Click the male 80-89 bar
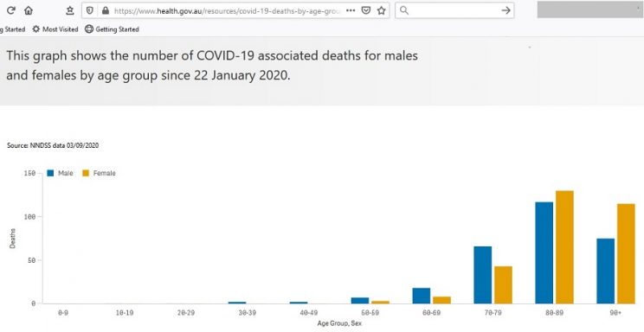The height and width of the screenshot is (332, 644). 544,252
